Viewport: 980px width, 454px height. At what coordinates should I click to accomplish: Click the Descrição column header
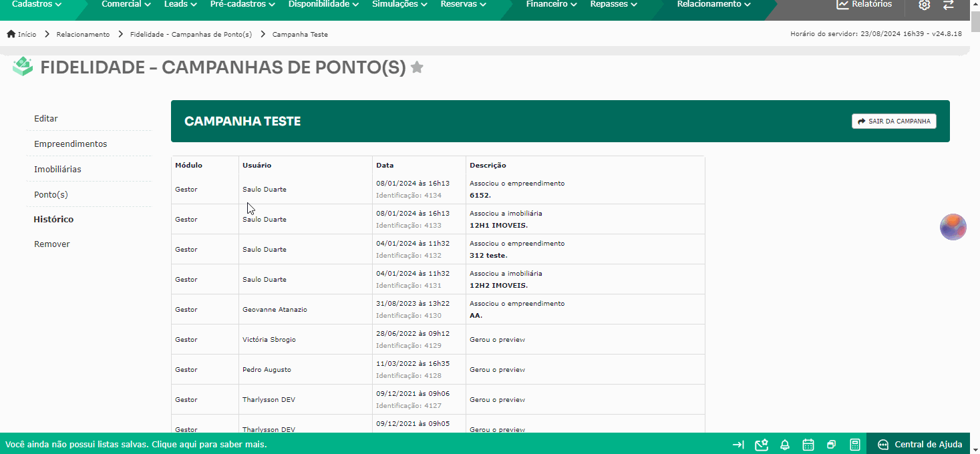point(488,166)
